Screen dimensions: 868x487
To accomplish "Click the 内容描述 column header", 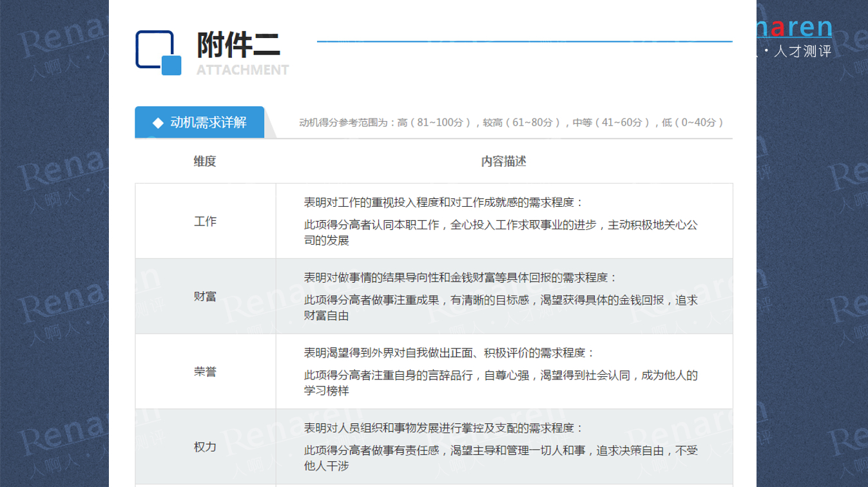I will coord(503,161).
